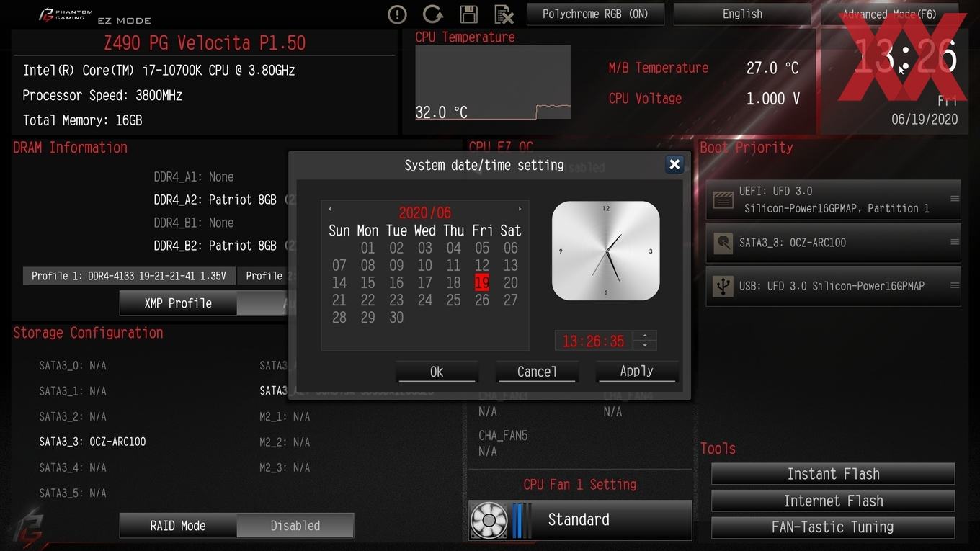Click the CPU Voltage 1.000 V value
Image resolution: width=980 pixels, height=551 pixels.
tap(772, 99)
